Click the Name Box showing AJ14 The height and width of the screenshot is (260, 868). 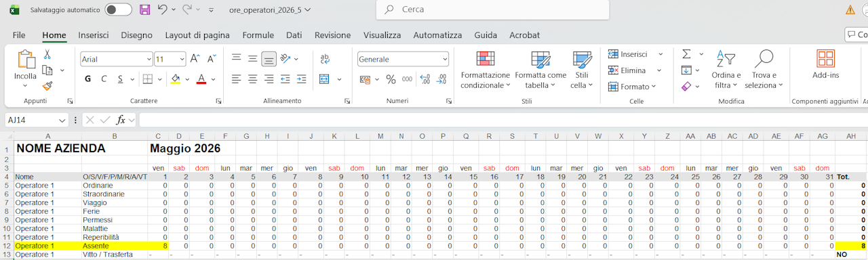pos(37,120)
